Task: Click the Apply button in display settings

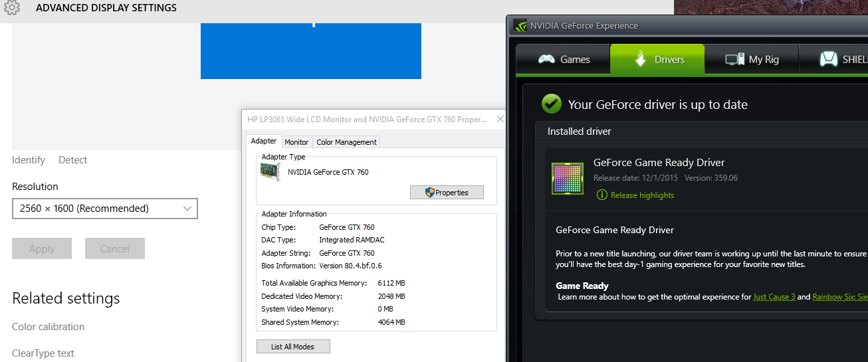Action: tap(42, 248)
